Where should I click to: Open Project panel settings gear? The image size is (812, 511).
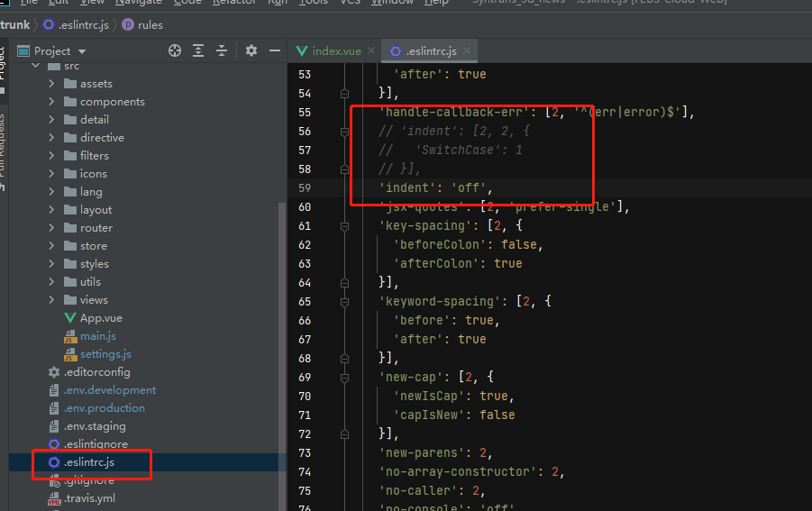point(251,50)
